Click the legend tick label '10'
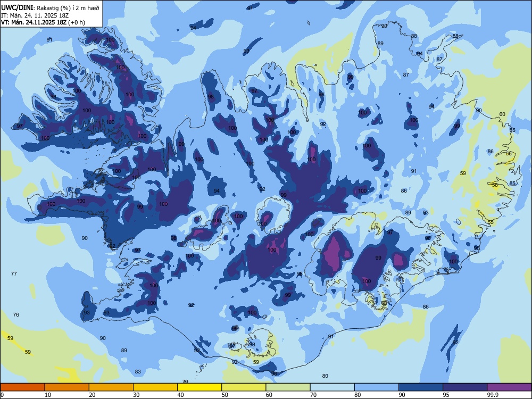 [x=48, y=395]
